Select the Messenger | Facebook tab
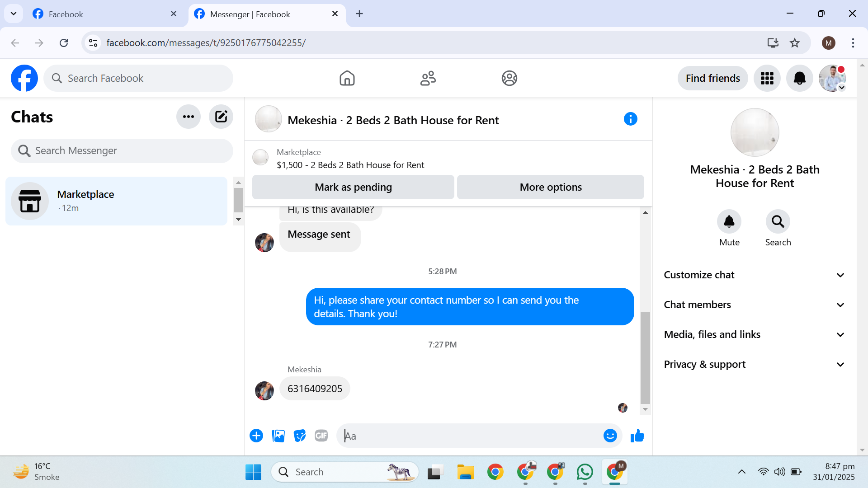868x488 pixels. [267, 14]
